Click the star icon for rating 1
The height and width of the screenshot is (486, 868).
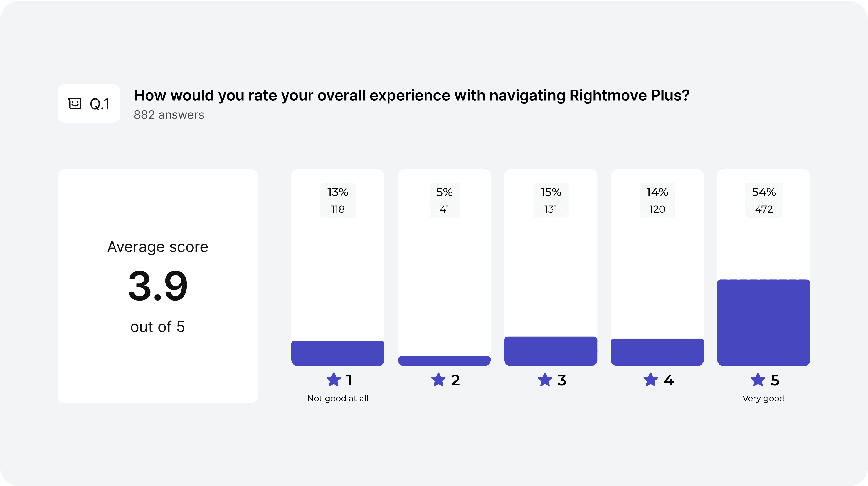coord(334,380)
